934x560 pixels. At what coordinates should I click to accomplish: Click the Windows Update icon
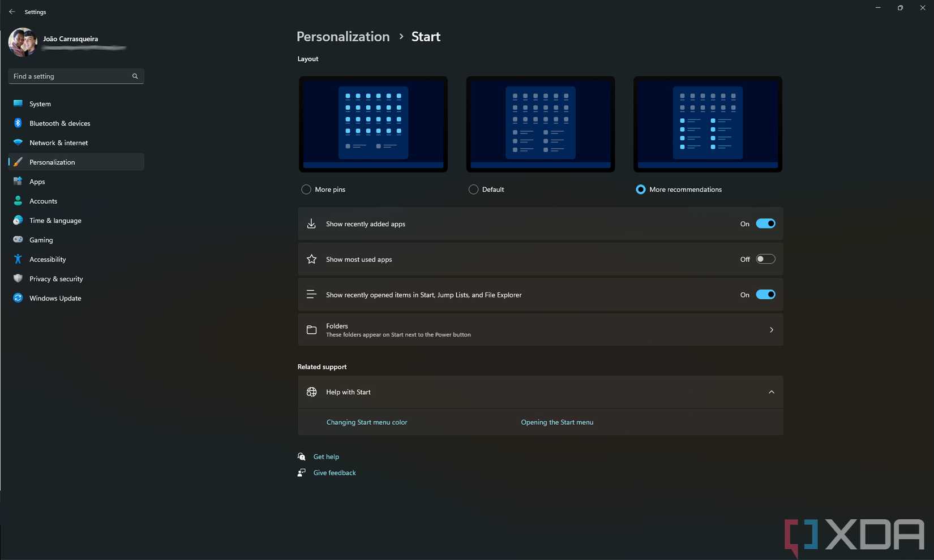click(18, 298)
